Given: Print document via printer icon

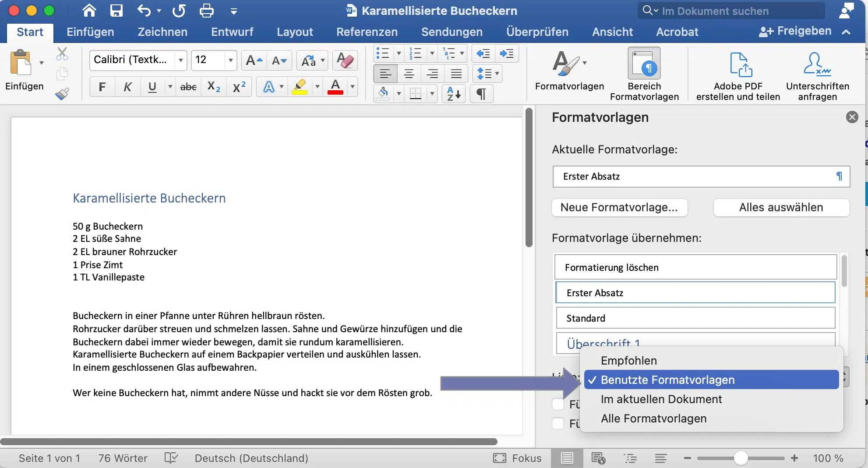Looking at the screenshot, I should tap(206, 11).
